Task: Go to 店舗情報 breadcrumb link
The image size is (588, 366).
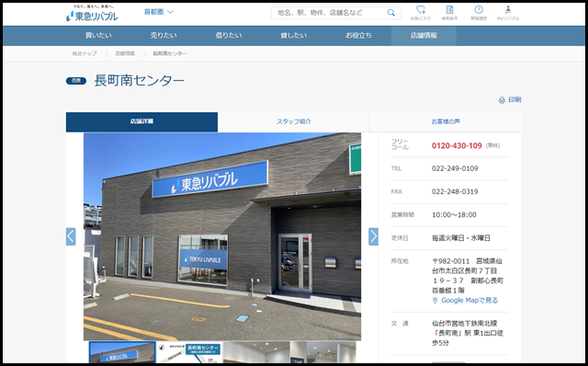Action: (x=125, y=53)
